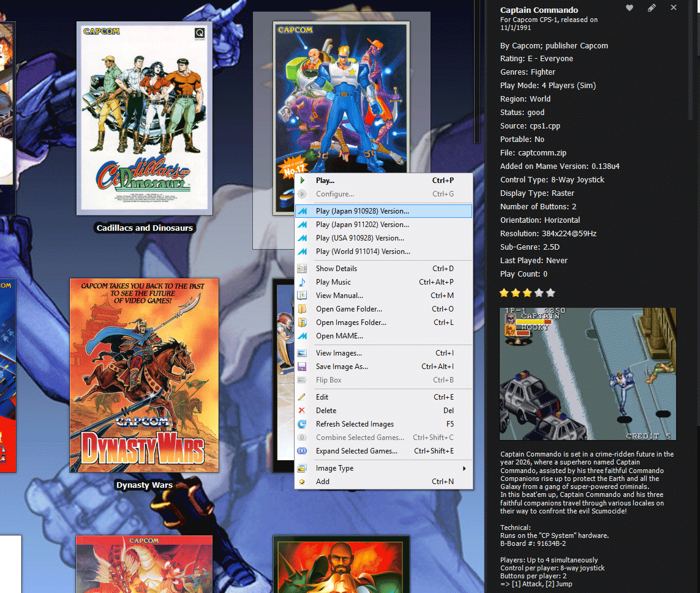
Task: Click the MAME icon beside World 911014 version
Action: 303,252
